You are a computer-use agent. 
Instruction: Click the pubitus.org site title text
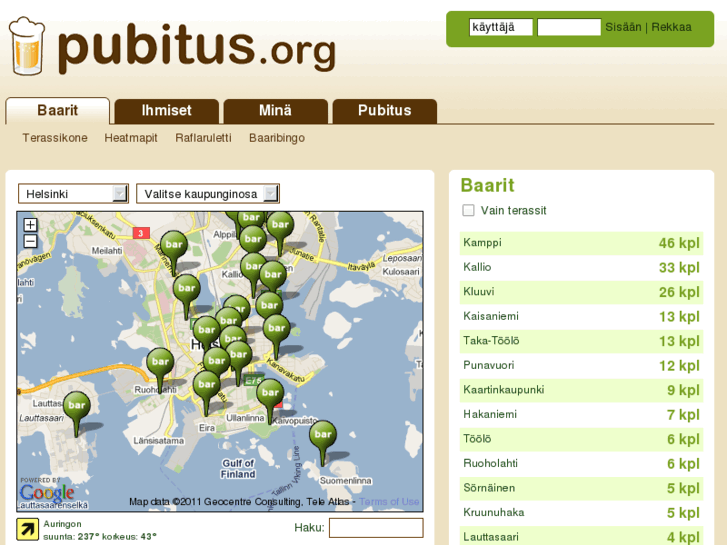click(197, 48)
